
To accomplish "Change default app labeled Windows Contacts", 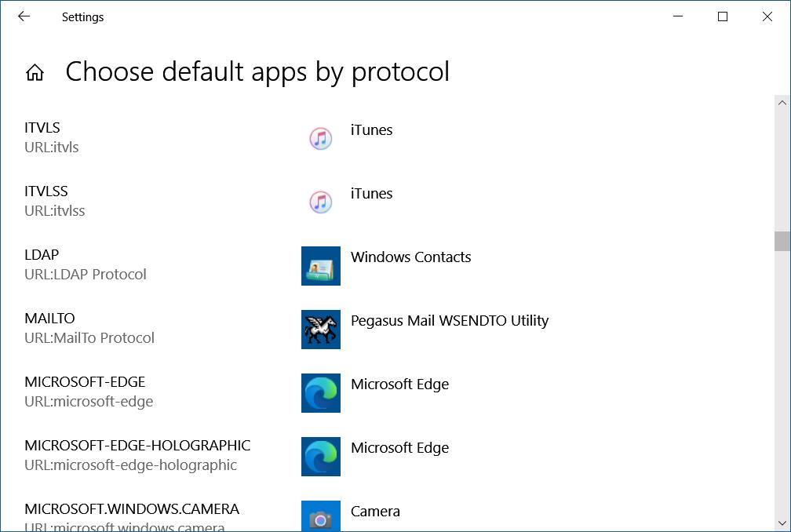I will pos(410,257).
